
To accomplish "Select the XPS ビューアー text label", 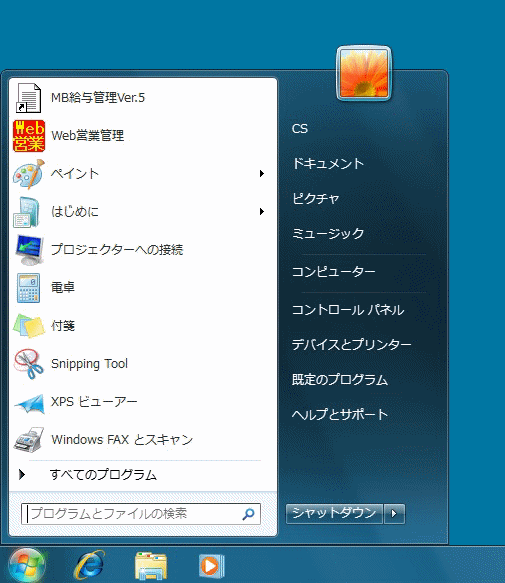I will pyautogui.click(x=94, y=402).
